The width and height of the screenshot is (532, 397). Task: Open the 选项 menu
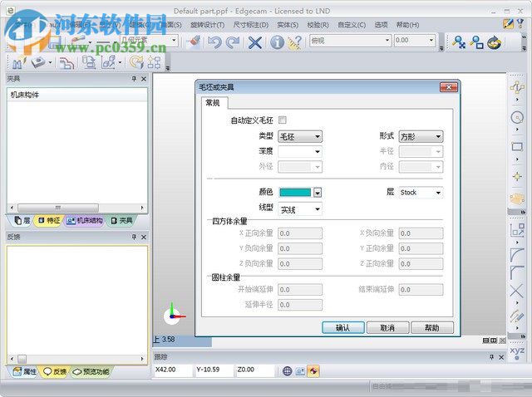point(381,25)
